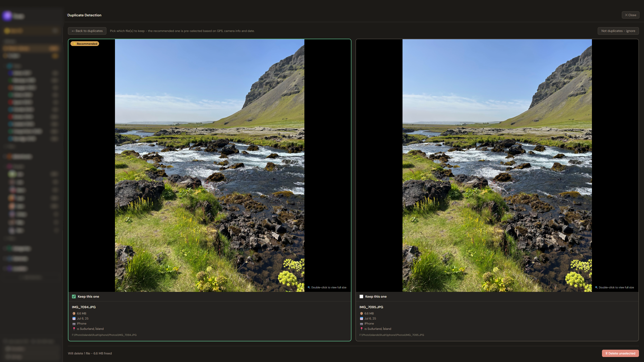Click Suðurland, Ísland text under IMG_7095.JPG
The image size is (644, 362).
379,329
